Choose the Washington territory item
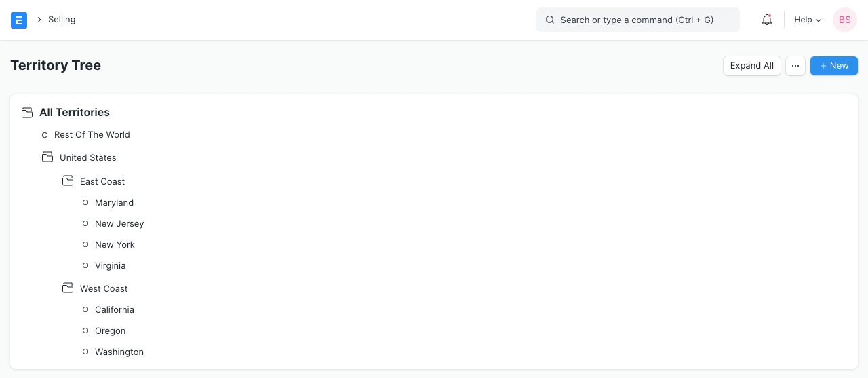The width and height of the screenshot is (868, 378). 119,352
